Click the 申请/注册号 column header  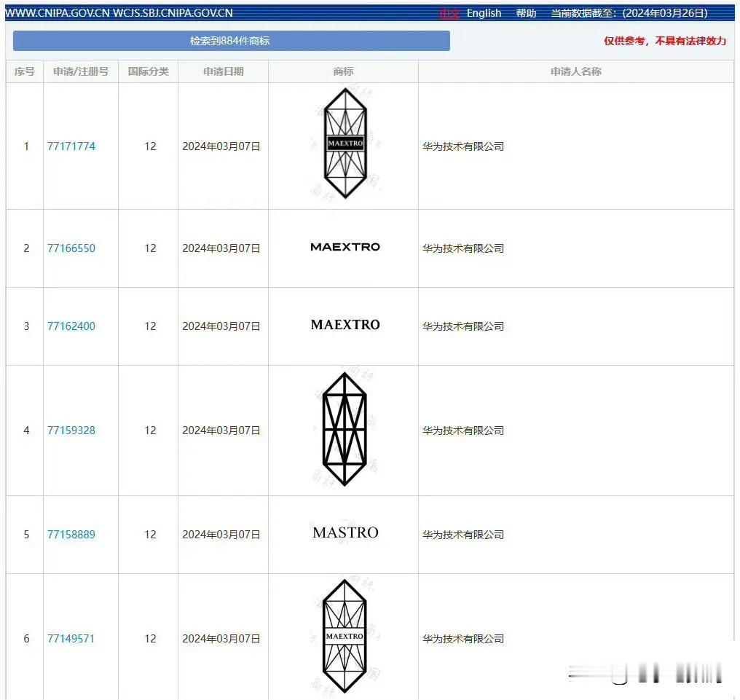(81, 71)
